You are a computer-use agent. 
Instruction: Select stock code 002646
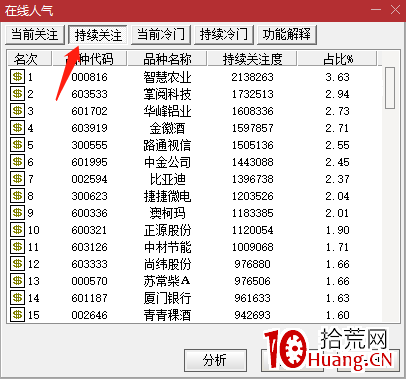(x=89, y=315)
